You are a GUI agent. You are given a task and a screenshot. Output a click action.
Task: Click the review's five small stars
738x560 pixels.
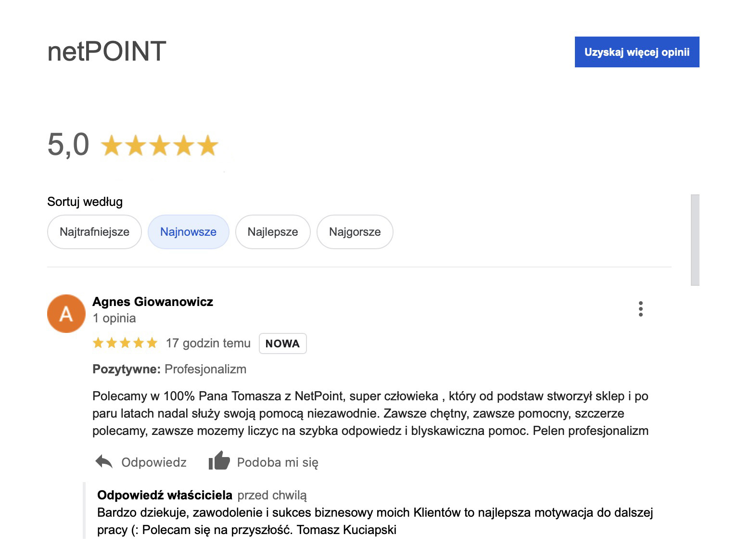point(125,343)
